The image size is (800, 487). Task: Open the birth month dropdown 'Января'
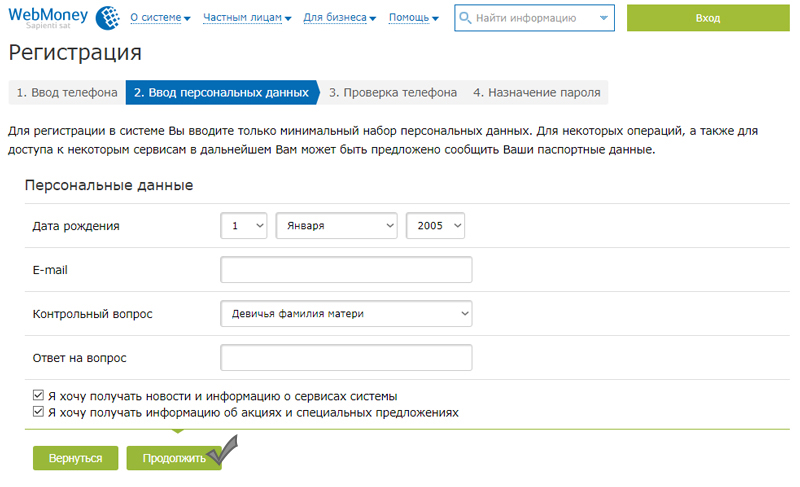pos(337,225)
